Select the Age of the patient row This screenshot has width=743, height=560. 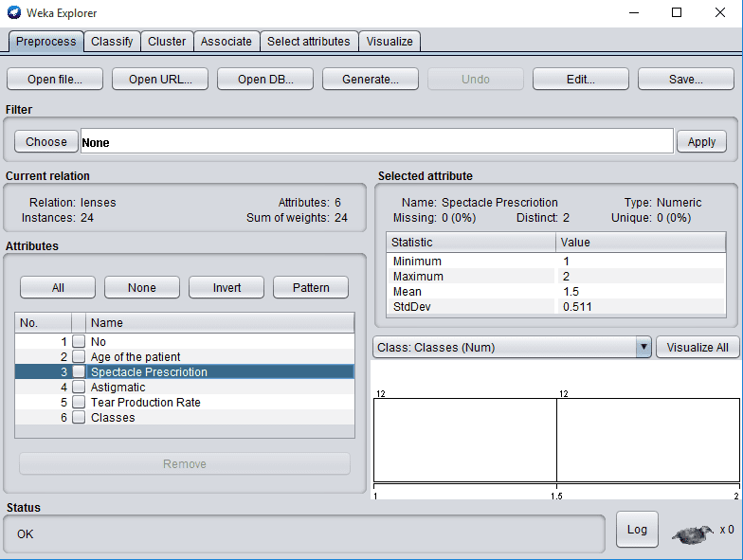(x=185, y=356)
